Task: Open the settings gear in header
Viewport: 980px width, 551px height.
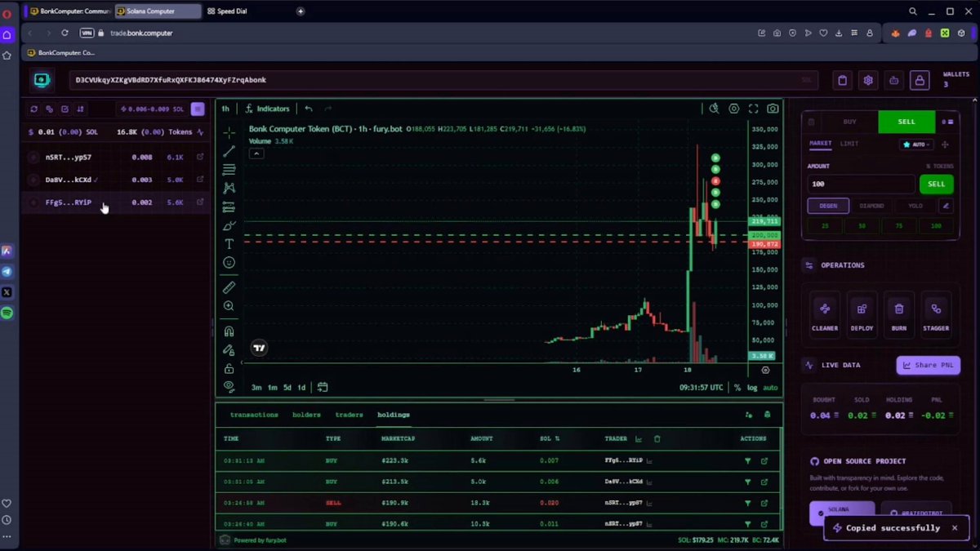Action: tap(868, 80)
